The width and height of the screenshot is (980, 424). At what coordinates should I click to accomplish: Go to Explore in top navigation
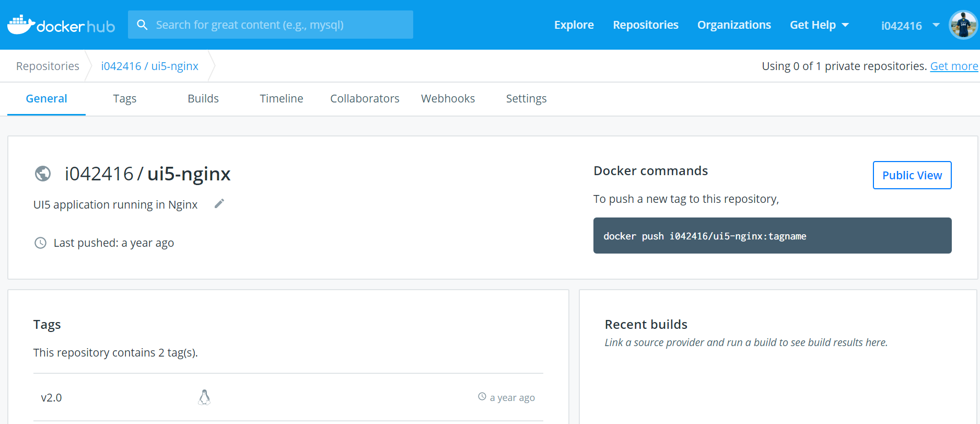574,25
